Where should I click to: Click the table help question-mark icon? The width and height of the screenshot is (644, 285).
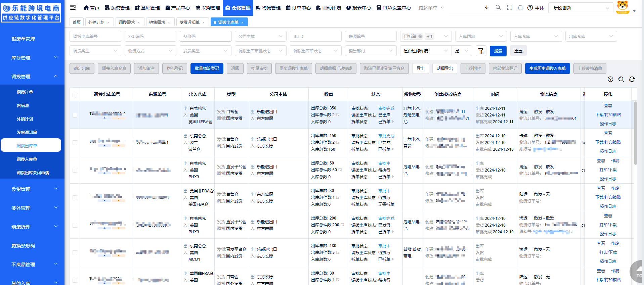click(x=610, y=79)
